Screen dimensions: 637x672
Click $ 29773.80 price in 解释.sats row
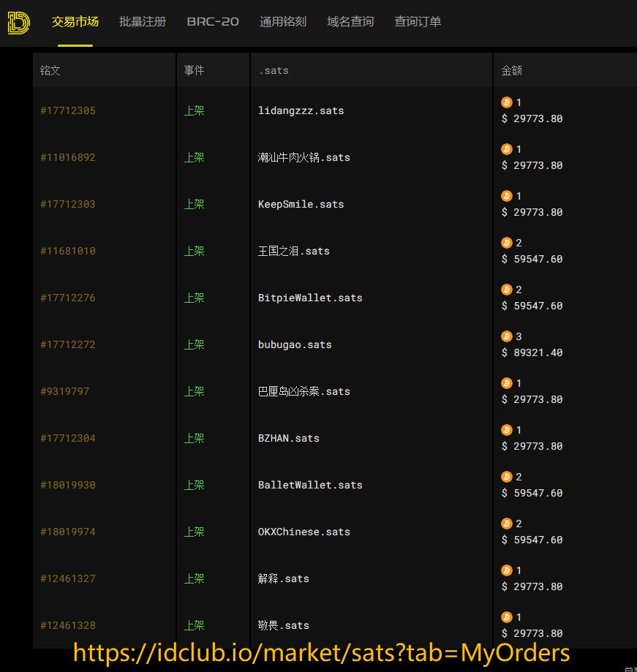point(532,586)
